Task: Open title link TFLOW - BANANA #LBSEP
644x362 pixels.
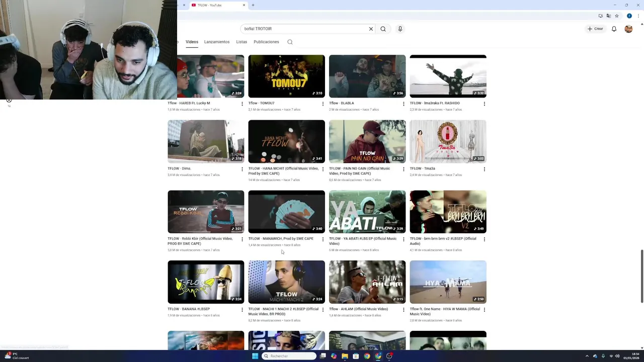Action: click(x=189, y=309)
